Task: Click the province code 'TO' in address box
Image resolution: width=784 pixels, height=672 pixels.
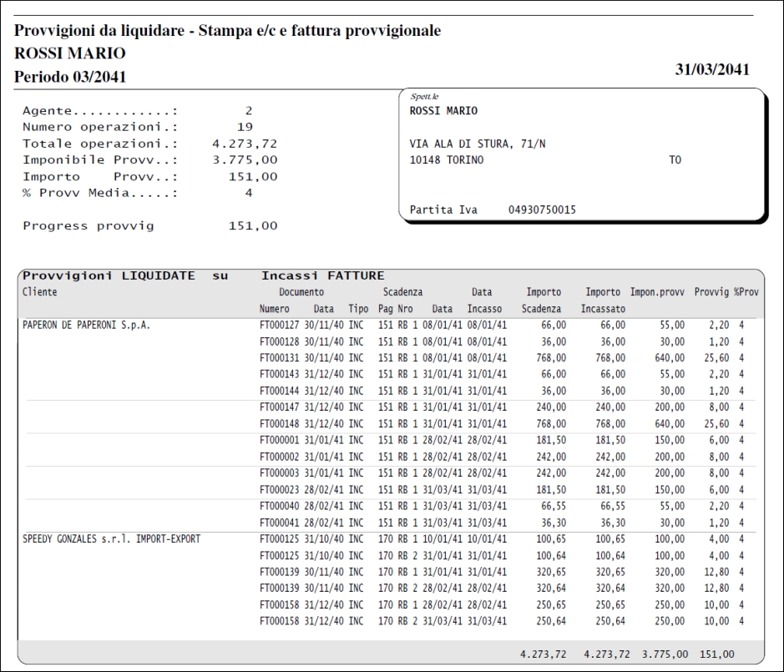Action: [x=675, y=160]
